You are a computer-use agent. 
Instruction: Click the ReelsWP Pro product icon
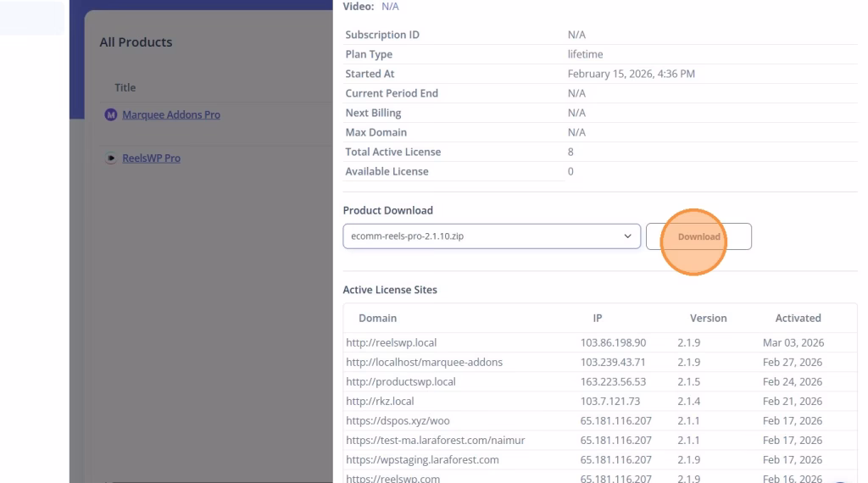pos(110,158)
